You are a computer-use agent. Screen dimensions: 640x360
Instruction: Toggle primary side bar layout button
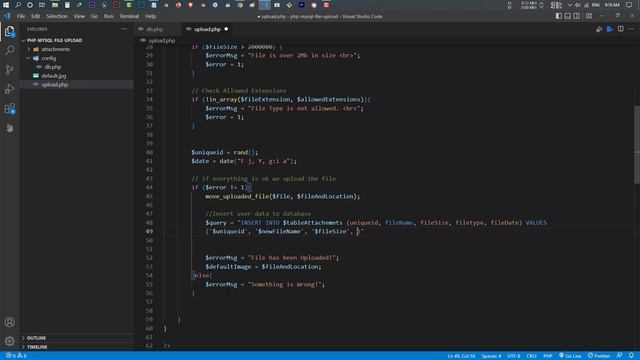[x=559, y=16]
